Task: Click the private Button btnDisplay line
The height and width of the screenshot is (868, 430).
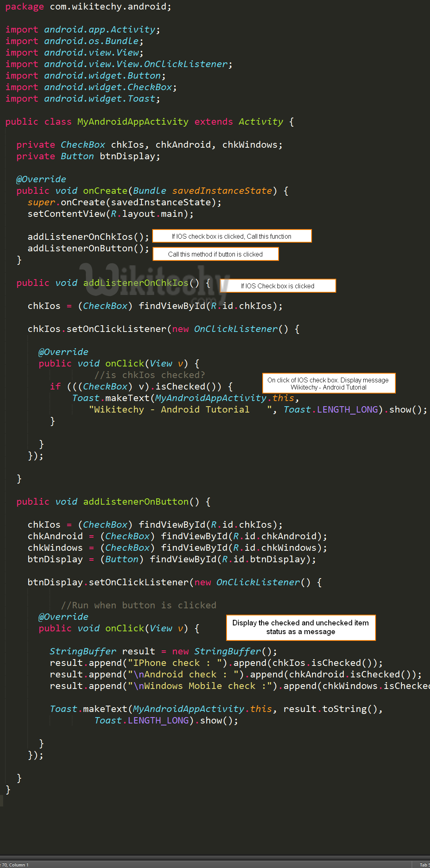Action: [x=88, y=156]
